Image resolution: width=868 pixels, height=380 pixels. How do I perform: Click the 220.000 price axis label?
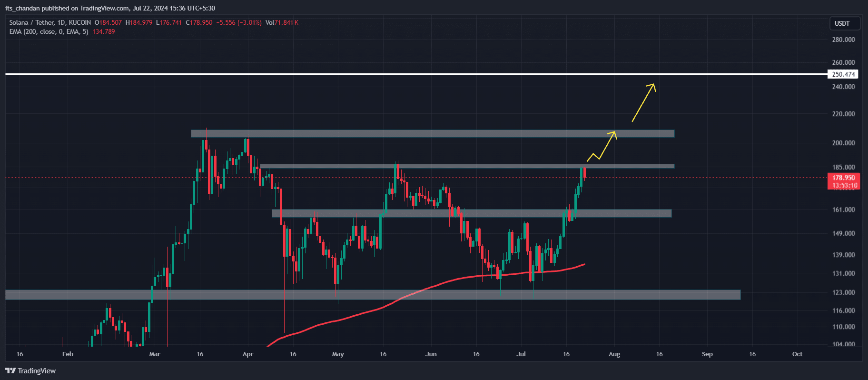[843, 114]
